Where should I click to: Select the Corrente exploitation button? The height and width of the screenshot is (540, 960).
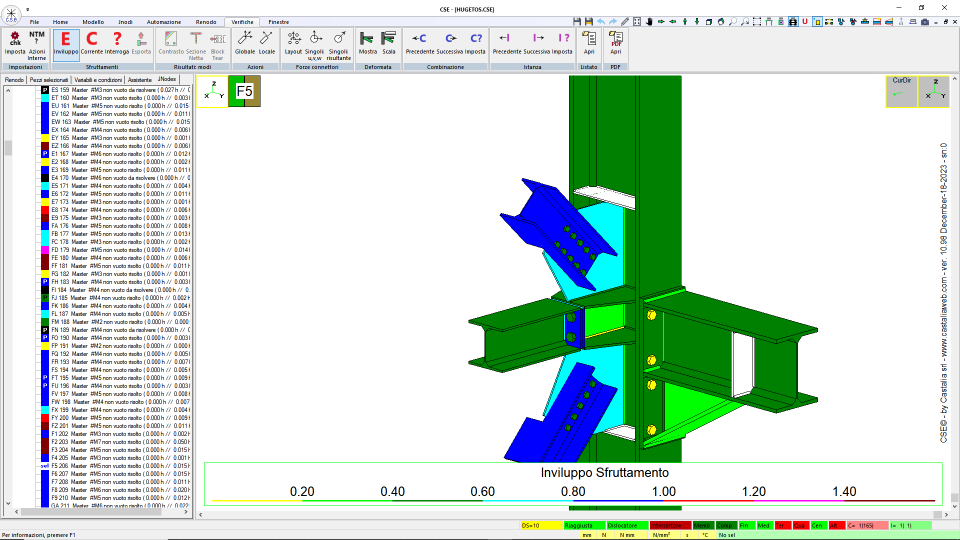click(92, 43)
